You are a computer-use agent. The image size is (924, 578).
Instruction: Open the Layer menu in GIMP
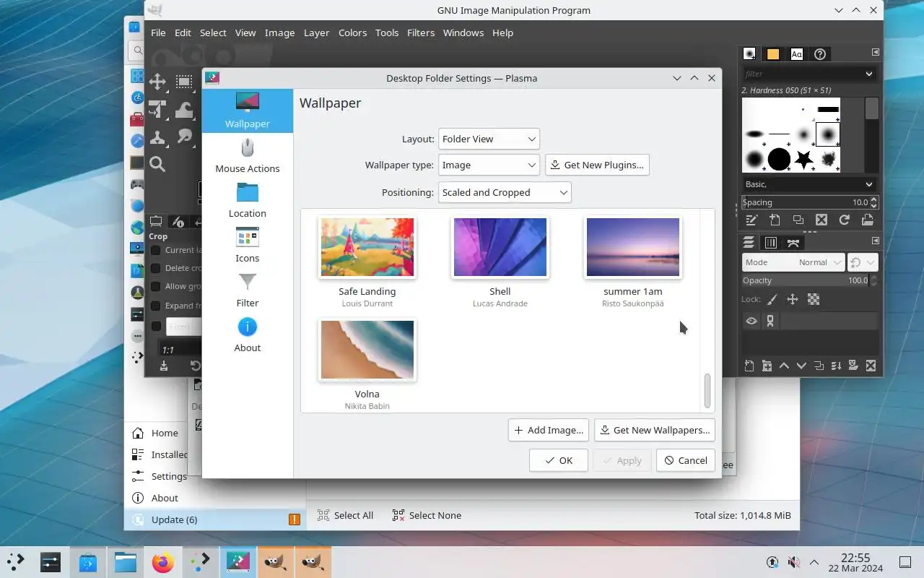[316, 33]
